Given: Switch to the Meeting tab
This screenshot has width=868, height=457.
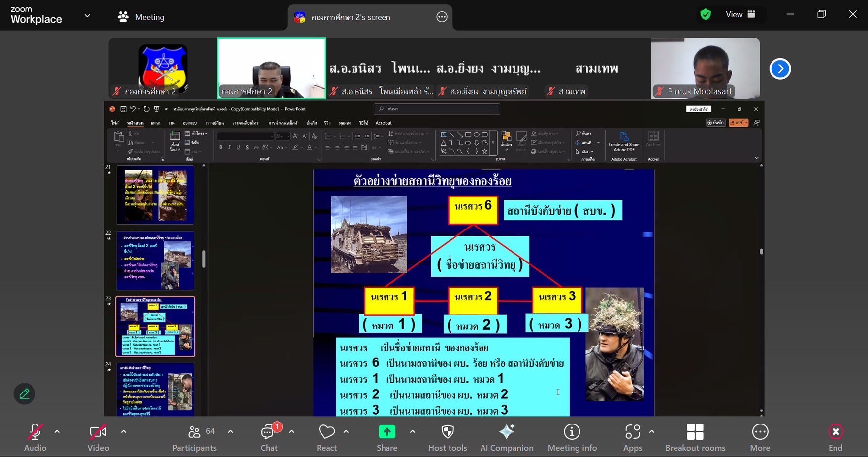Looking at the screenshot, I should pos(141,17).
